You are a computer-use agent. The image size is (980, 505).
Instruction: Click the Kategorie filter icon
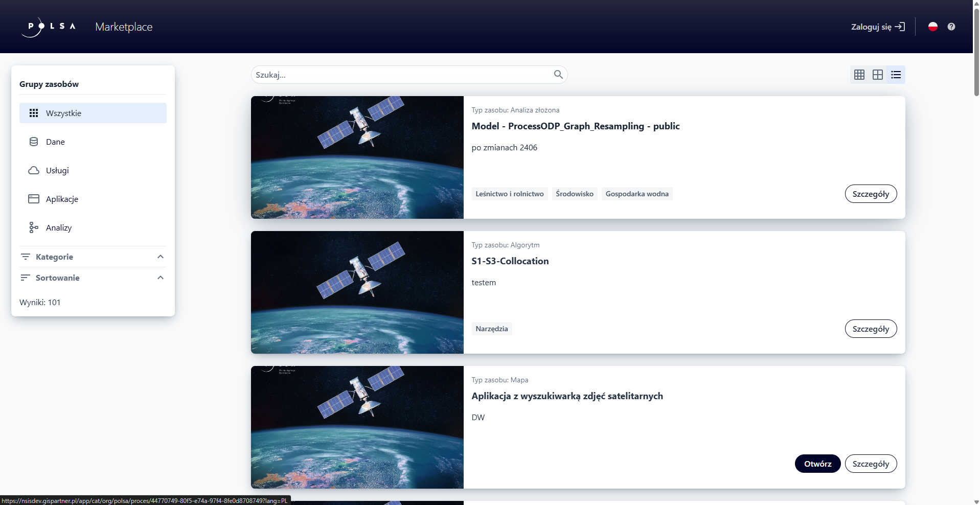pyautogui.click(x=25, y=257)
